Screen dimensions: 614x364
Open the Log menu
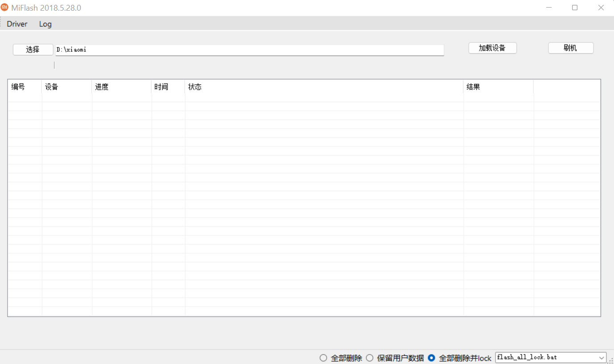(45, 24)
